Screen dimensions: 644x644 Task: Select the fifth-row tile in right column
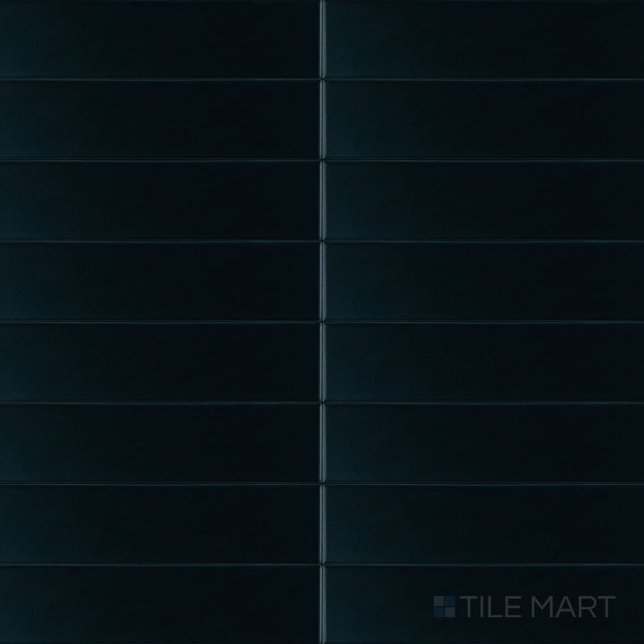pos(485,362)
